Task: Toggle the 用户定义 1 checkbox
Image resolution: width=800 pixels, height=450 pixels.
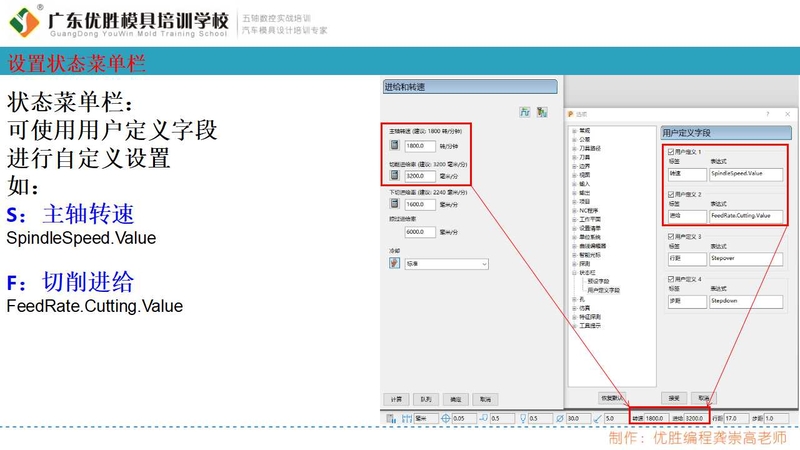Action: (x=671, y=152)
